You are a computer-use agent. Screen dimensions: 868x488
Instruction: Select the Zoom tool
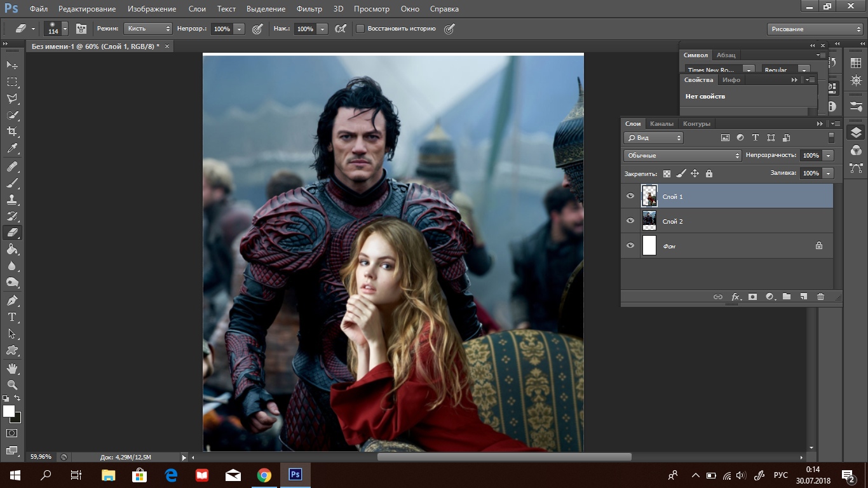[12, 385]
